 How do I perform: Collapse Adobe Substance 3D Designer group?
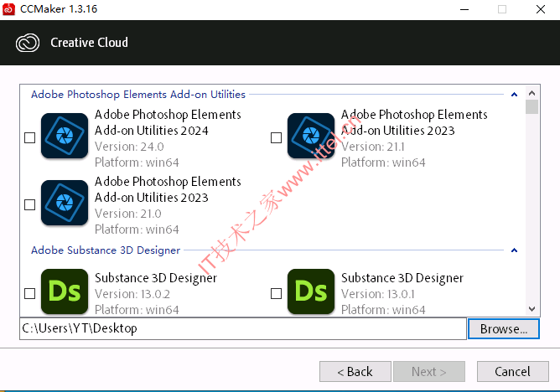514,250
